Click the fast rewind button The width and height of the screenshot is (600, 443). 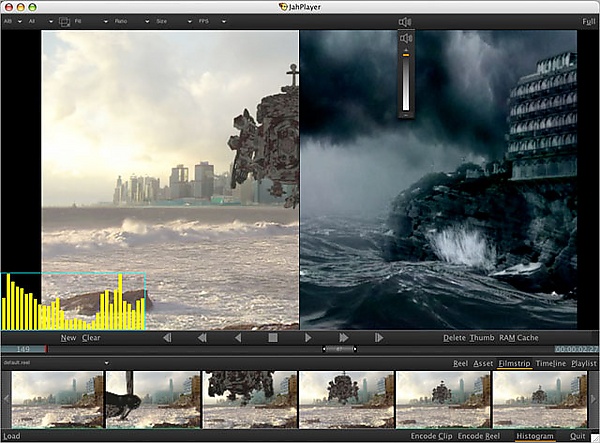(x=201, y=338)
